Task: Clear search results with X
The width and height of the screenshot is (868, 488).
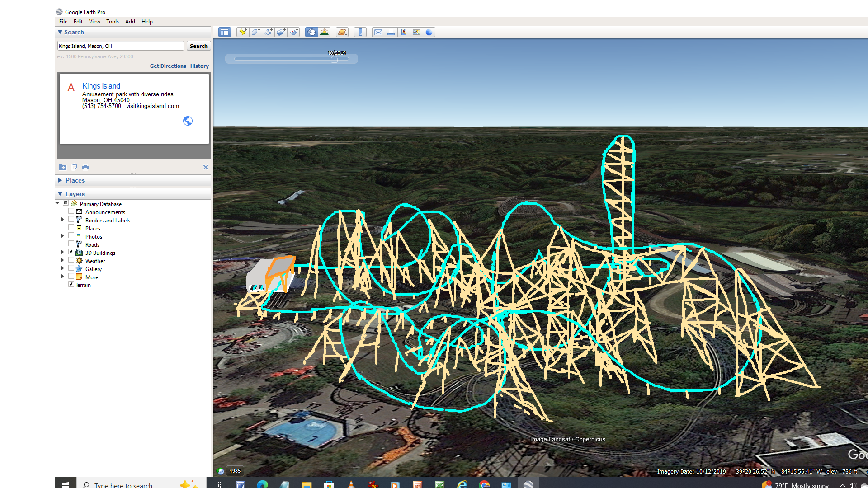Action: 206,167
